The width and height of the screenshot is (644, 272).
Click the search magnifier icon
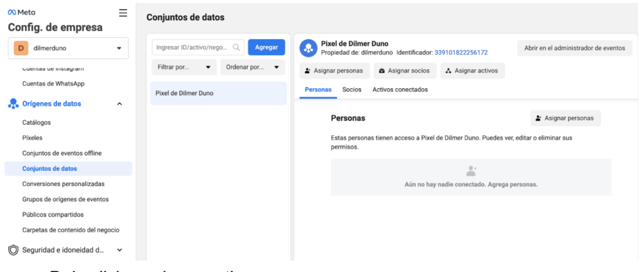pos(236,47)
